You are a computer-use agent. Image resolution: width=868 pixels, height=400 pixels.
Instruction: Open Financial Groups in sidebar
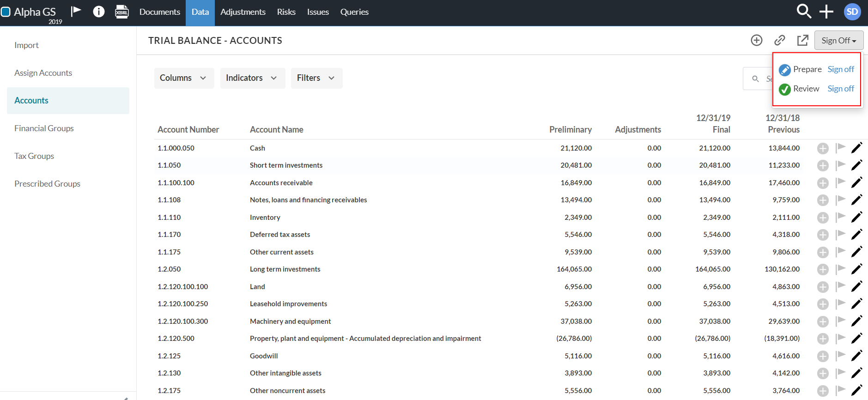(44, 128)
